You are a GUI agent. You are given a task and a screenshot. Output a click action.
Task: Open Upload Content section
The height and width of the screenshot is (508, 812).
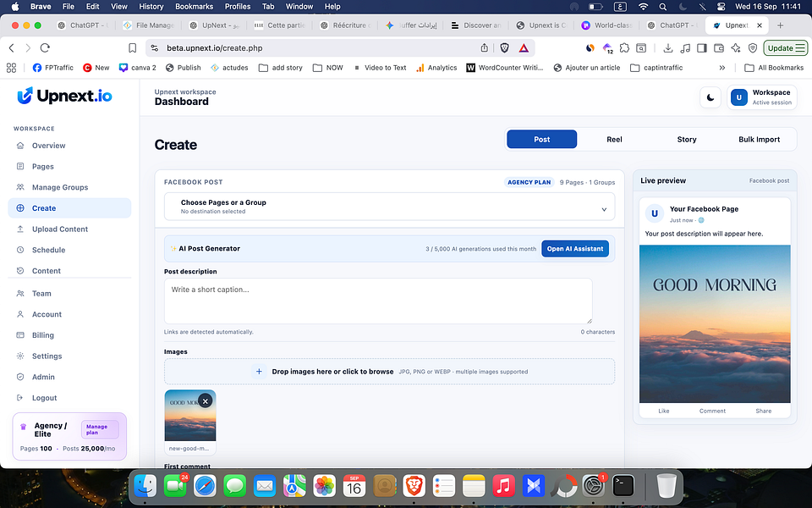point(70,229)
